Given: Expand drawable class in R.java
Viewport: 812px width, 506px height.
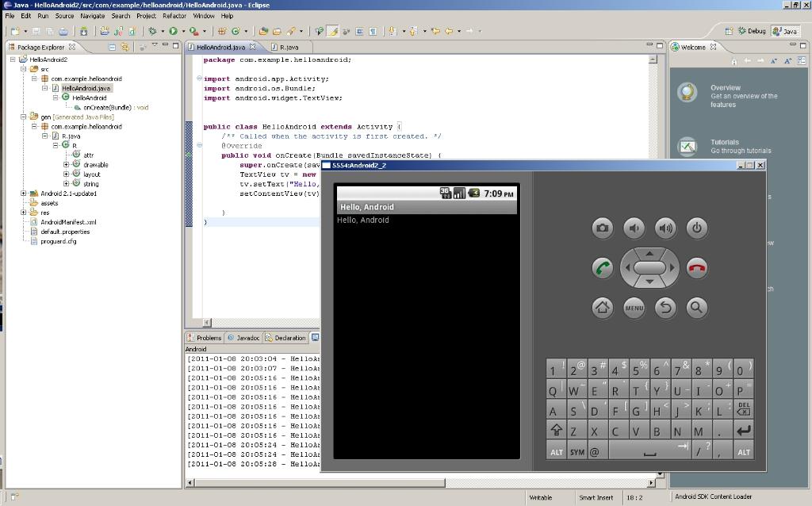Looking at the screenshot, I should point(67,165).
